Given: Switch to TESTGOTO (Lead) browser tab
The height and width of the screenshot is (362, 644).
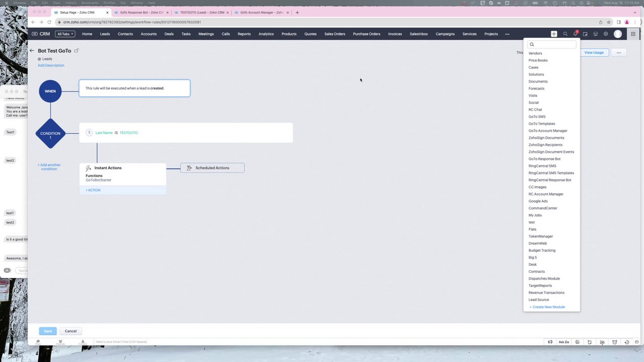Looking at the screenshot, I should click(201, 12).
